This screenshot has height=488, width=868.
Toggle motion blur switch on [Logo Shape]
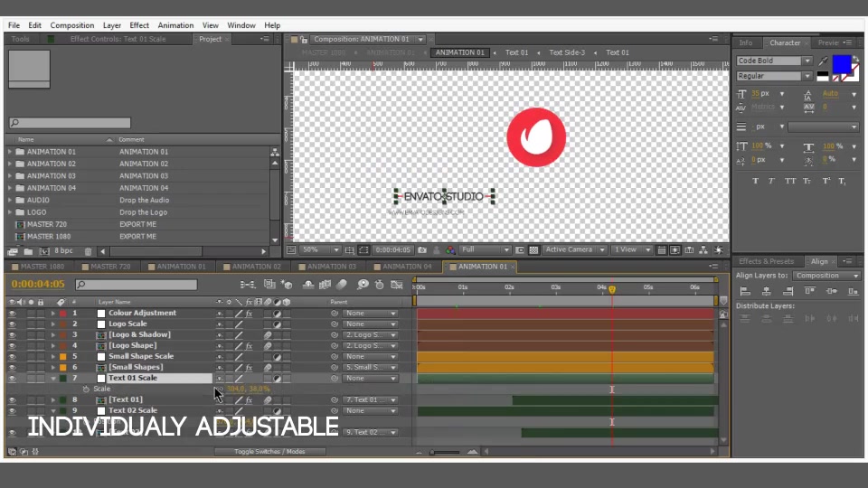(268, 346)
